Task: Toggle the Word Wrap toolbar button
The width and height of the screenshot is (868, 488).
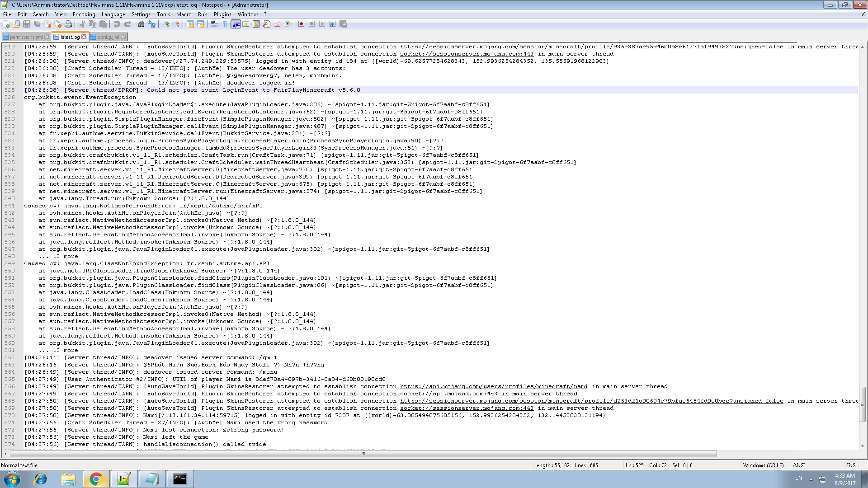Action: click(x=215, y=24)
